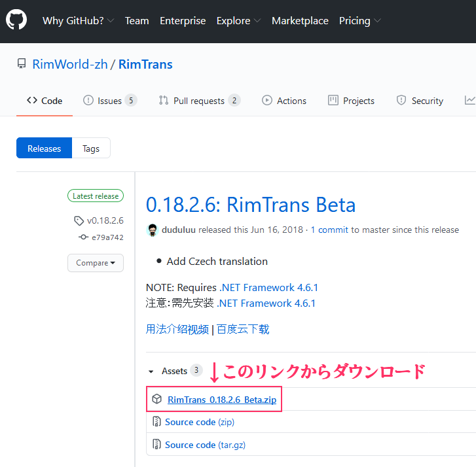This screenshot has height=467, width=476.
Task: Open the duduluu user profile link
Action: coord(179,230)
